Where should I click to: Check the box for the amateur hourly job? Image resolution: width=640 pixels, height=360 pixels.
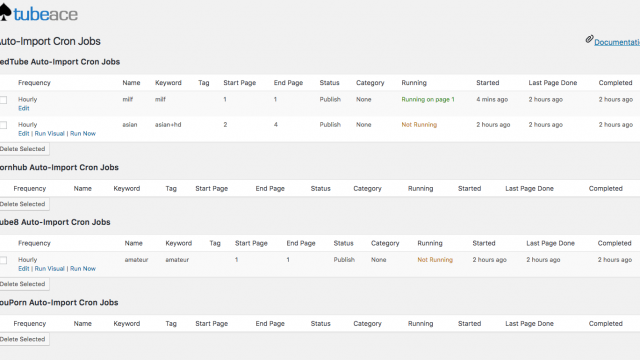coord(3,260)
